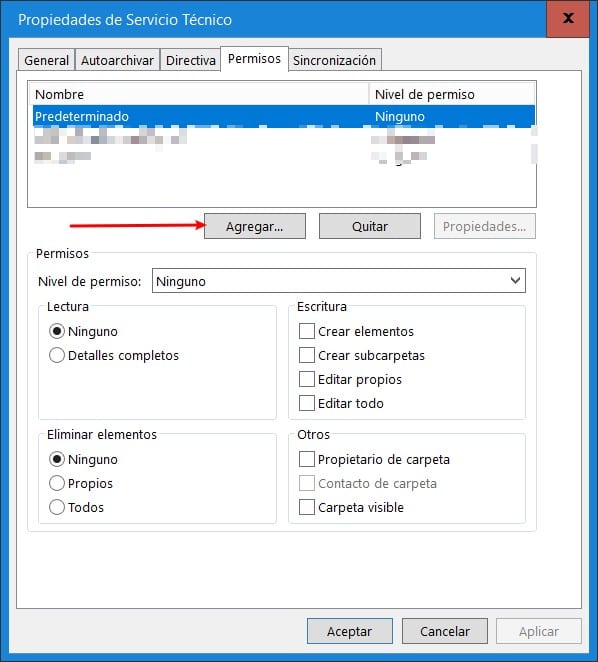Image resolution: width=598 pixels, height=662 pixels.
Task: Click the Nombre column header
Action: click(200, 94)
